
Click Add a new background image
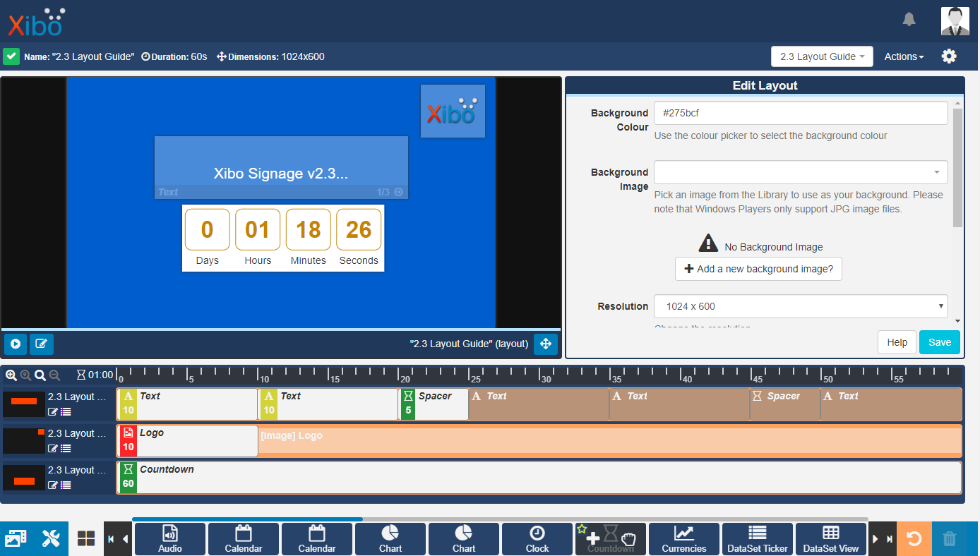click(x=758, y=269)
